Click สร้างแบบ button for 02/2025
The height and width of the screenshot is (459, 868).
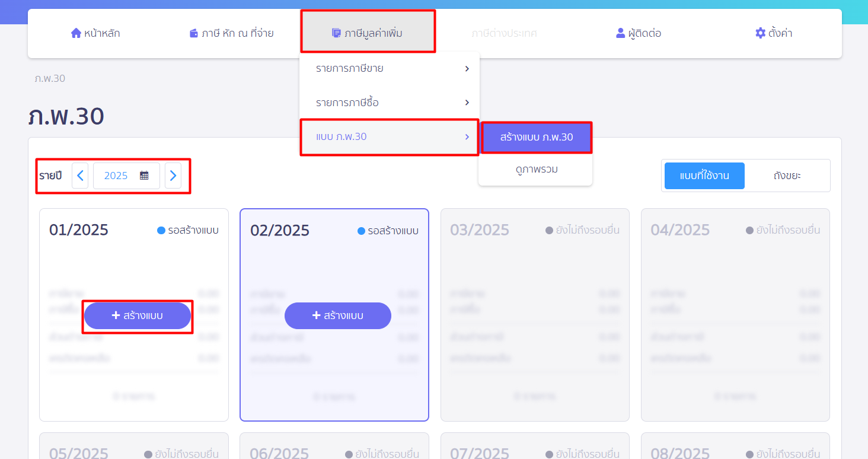click(338, 316)
